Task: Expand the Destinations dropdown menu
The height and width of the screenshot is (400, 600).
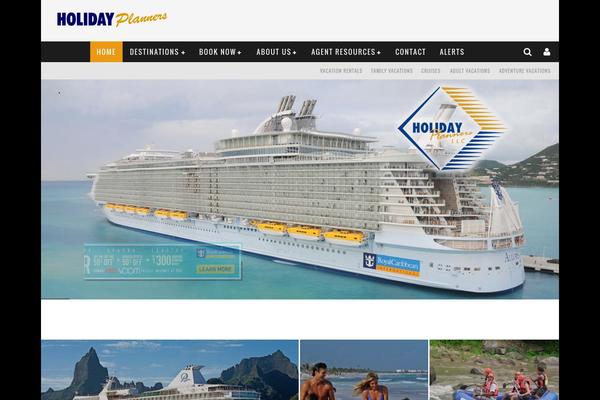Action: [157, 52]
